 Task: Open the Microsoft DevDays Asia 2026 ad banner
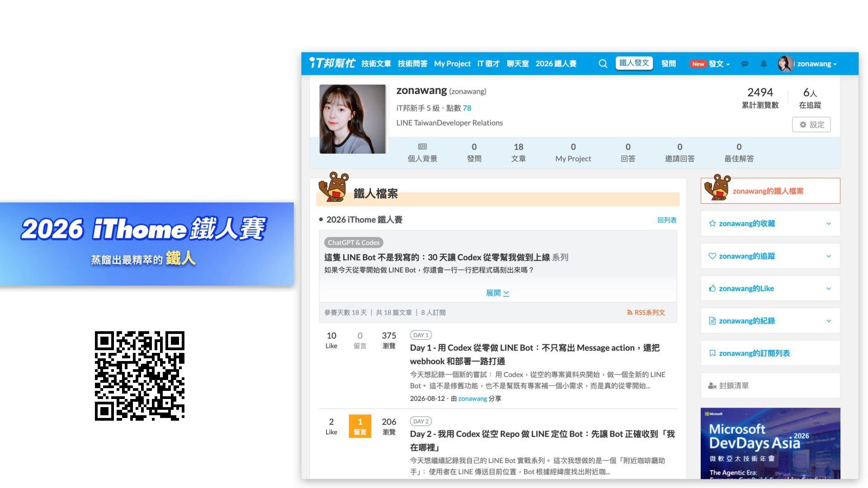click(x=770, y=443)
